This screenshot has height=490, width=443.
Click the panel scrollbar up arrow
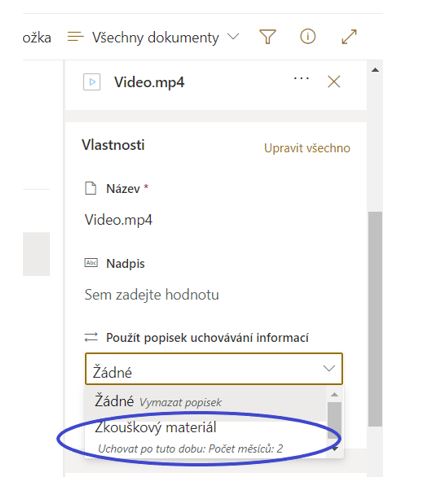[x=375, y=70]
